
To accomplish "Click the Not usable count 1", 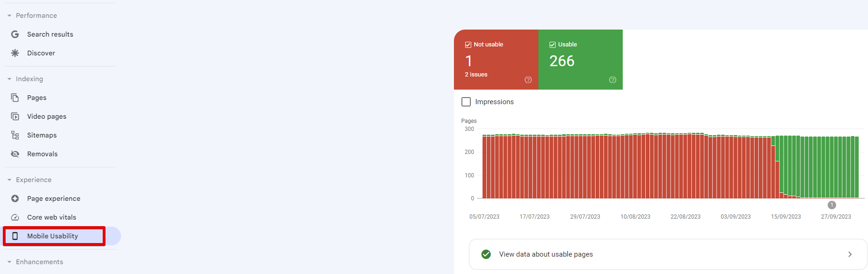I will click(468, 61).
